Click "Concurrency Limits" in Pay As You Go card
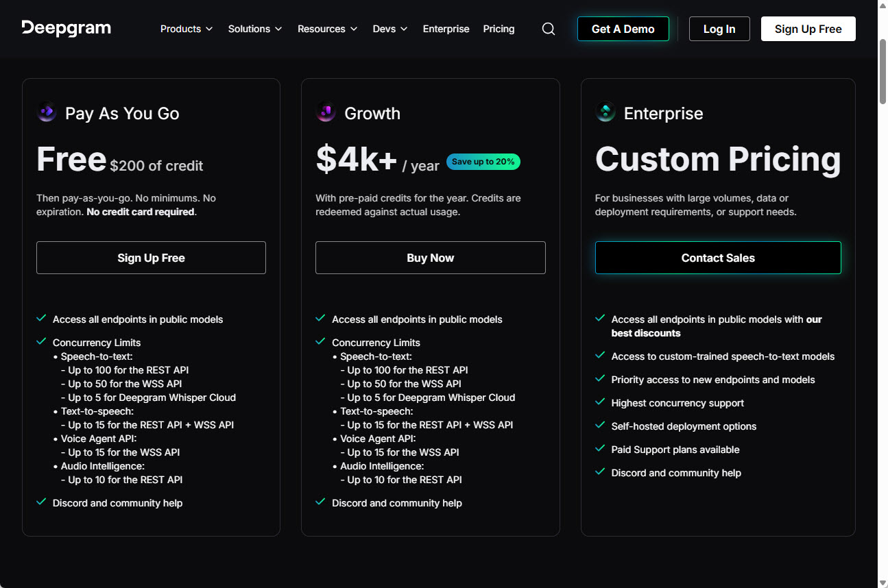 97,343
